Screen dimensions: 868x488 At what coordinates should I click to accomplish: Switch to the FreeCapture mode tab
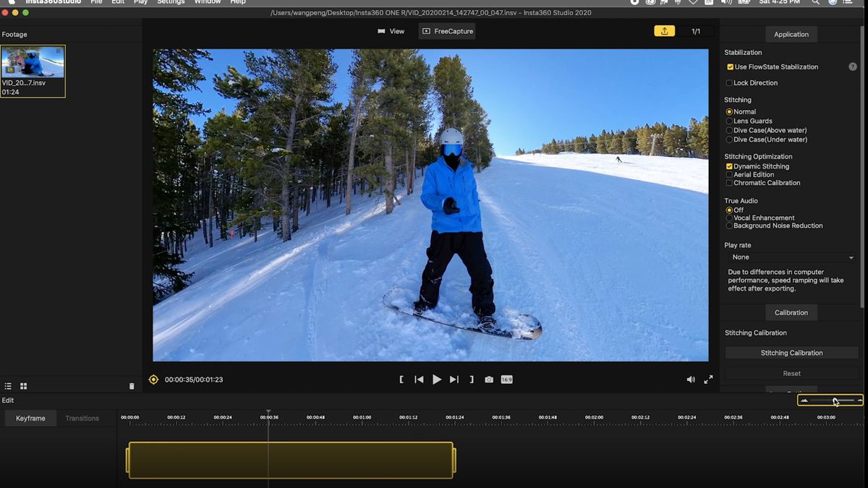[447, 31]
